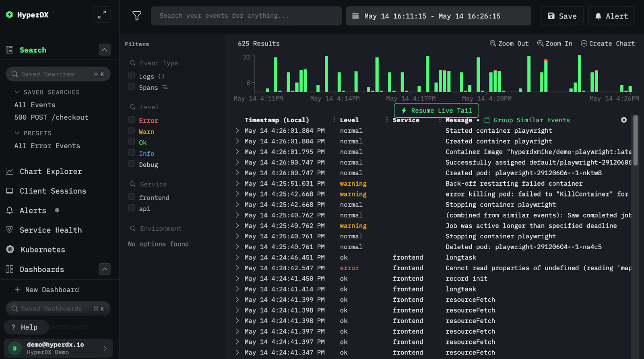Expand the first log row at 4:26:01.804
Screen dimensions: 644x359
237,131
